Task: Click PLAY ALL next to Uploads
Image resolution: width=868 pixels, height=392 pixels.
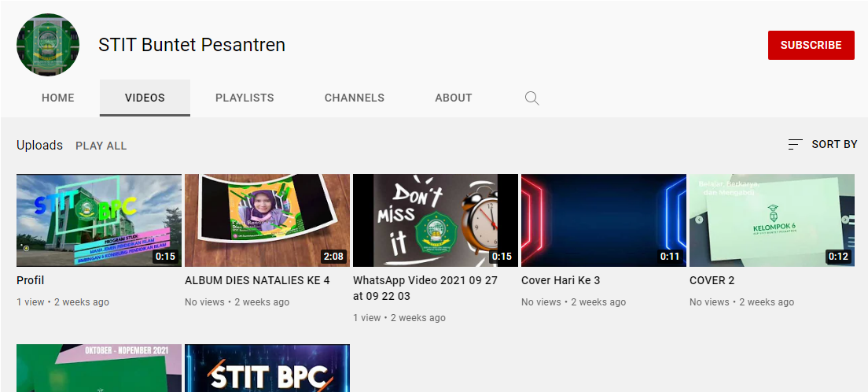Action: point(101,146)
